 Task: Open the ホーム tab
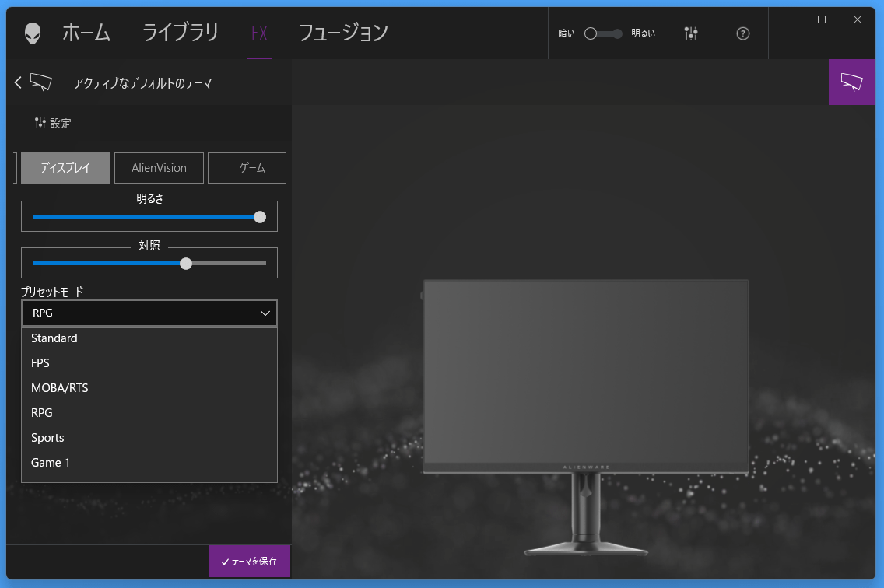(86, 33)
